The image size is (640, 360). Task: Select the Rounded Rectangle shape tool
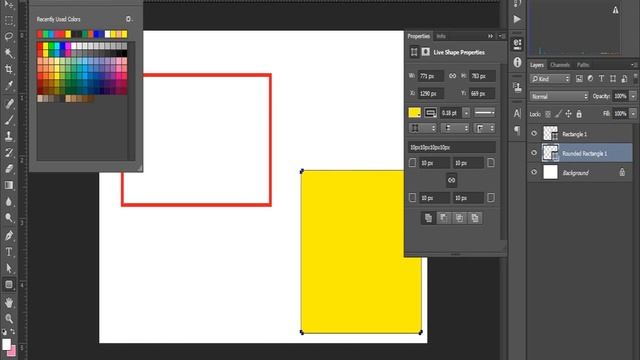[x=9, y=284]
